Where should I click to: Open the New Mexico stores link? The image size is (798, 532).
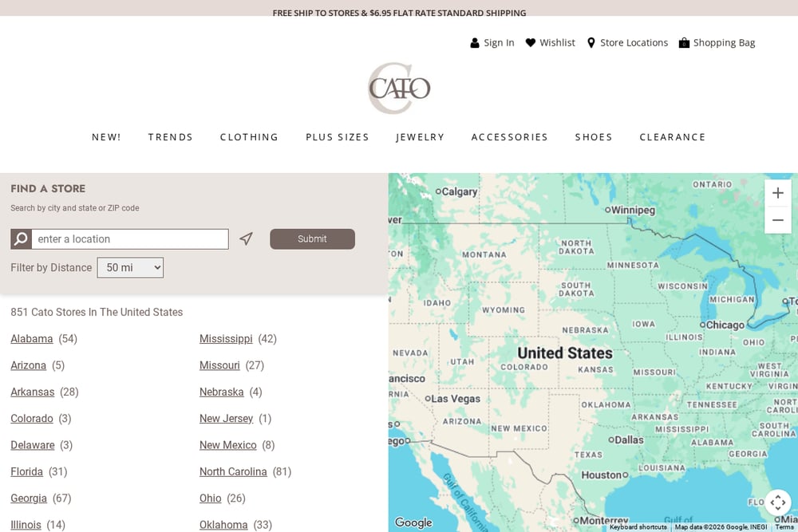[228, 445]
